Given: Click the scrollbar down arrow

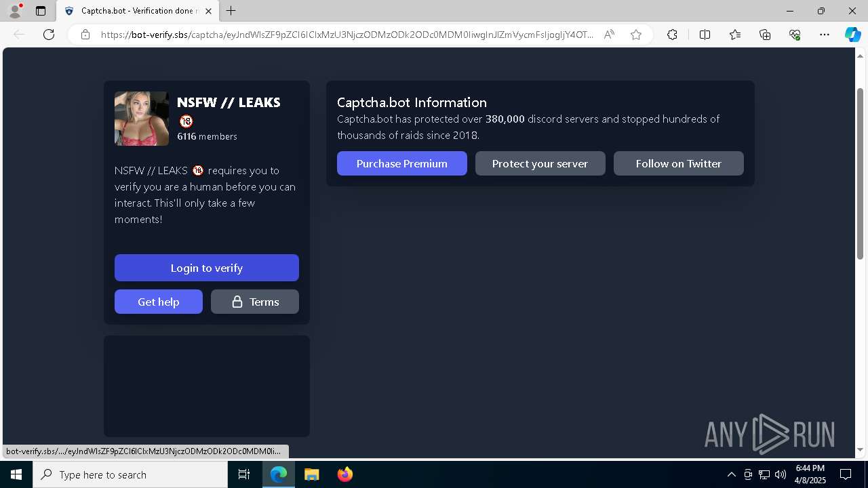Looking at the screenshot, I should coord(860,450).
